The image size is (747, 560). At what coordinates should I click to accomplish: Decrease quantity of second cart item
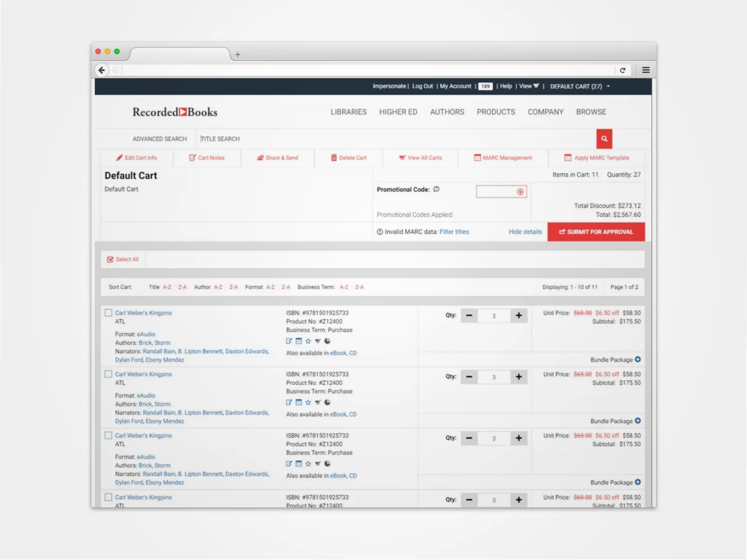tap(469, 377)
